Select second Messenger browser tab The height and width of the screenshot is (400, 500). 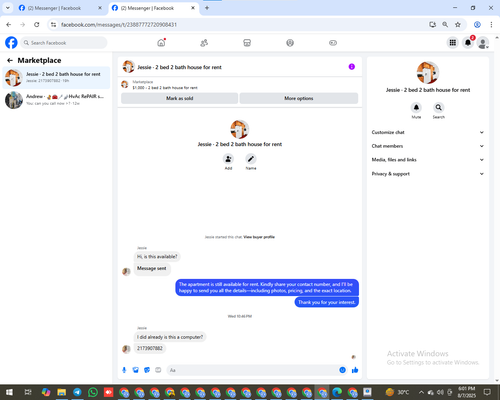point(153,8)
